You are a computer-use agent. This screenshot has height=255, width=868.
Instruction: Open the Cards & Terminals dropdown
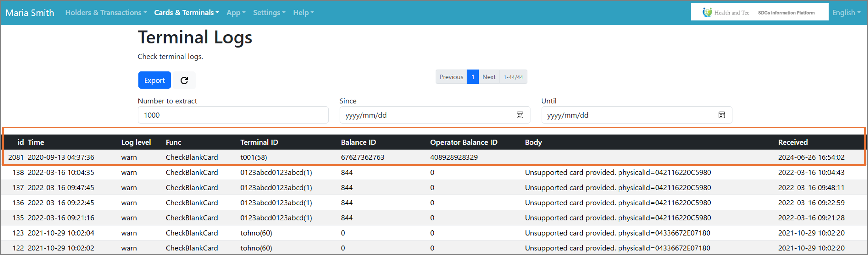(186, 12)
